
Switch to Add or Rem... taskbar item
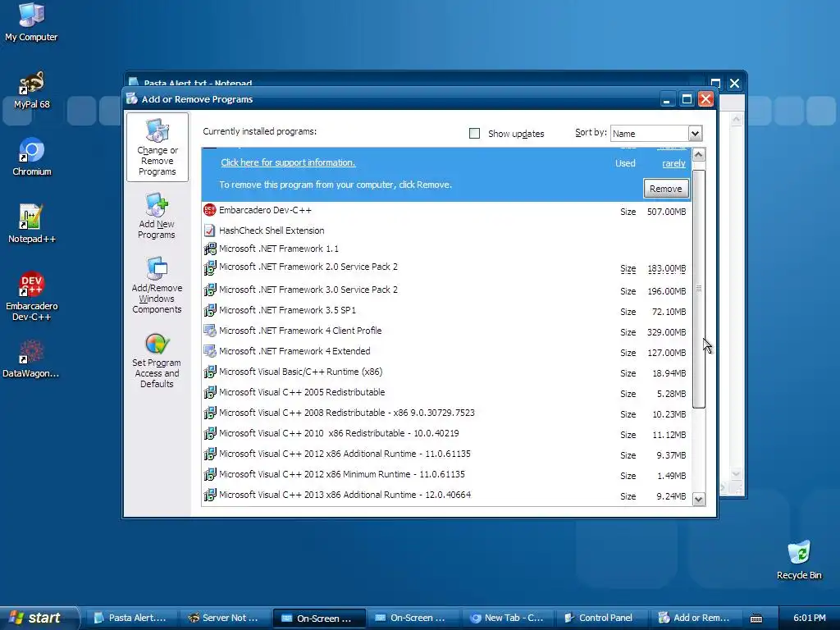695,618
